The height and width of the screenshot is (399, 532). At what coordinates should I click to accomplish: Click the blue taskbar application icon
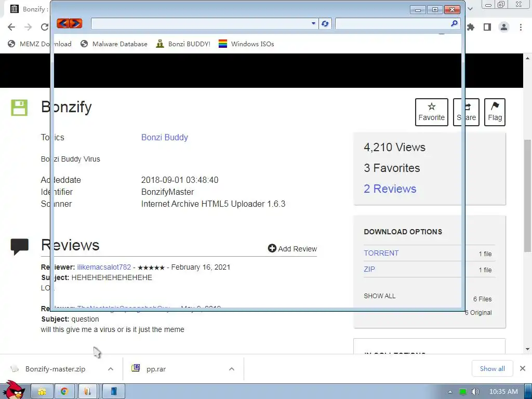pos(114,392)
